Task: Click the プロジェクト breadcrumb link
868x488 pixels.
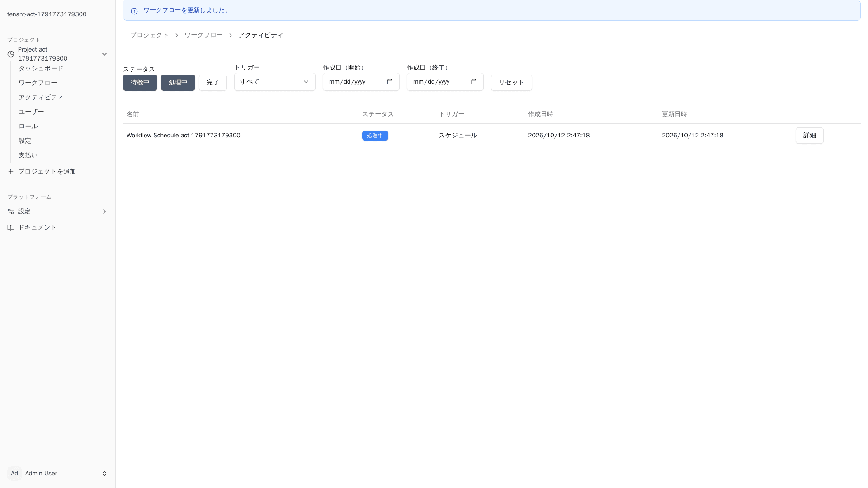Action: 150,35
